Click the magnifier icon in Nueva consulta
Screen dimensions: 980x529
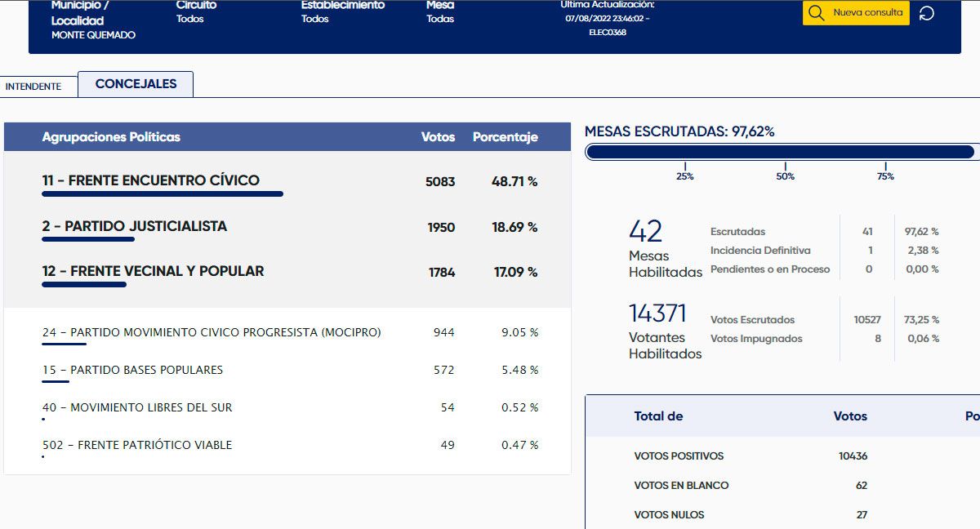816,13
